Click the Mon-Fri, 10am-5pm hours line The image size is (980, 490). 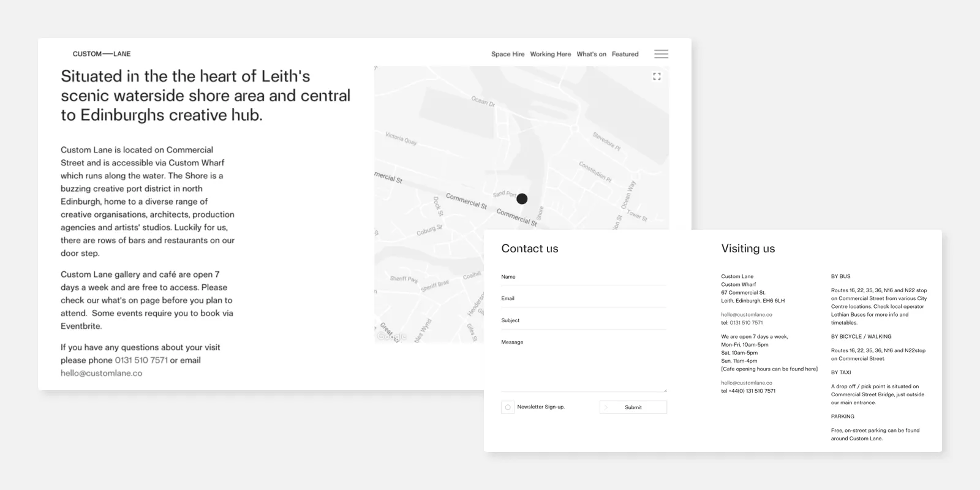point(745,345)
